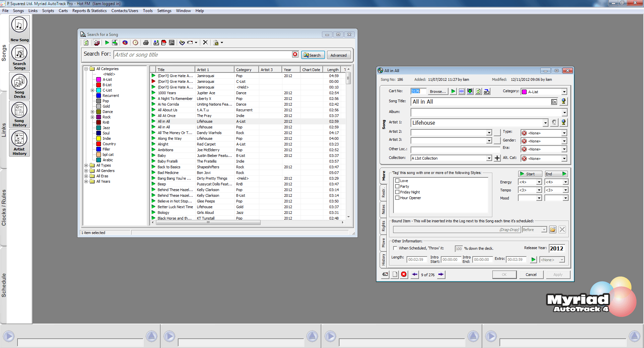Viewport: 644px width, 348px height.
Task: Open the Collection dropdown
Action: 489,158
